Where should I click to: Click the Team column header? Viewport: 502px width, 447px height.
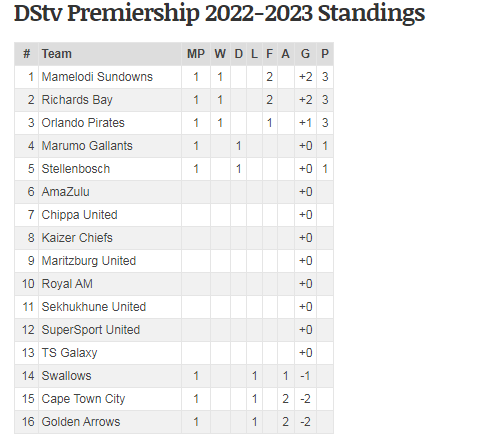[x=57, y=54]
